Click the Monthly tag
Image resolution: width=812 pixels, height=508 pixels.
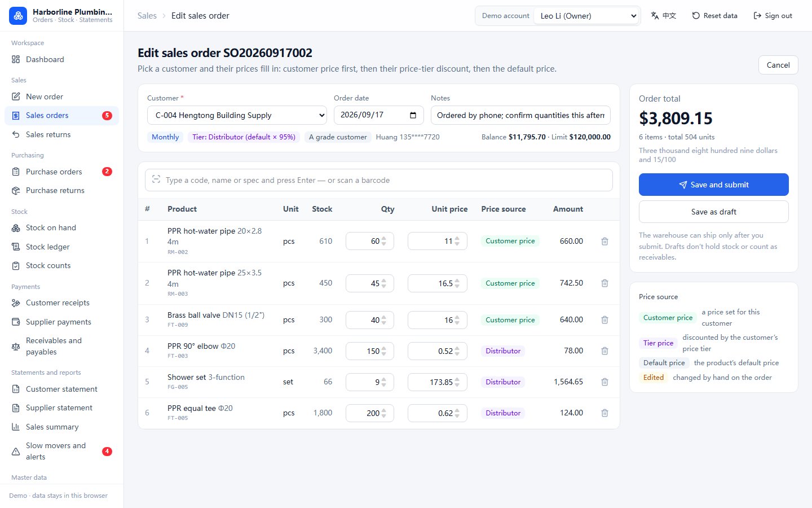point(165,137)
